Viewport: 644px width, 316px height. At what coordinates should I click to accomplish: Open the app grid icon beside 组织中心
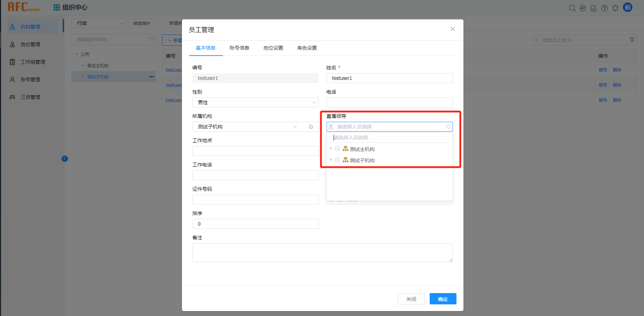(56, 7)
